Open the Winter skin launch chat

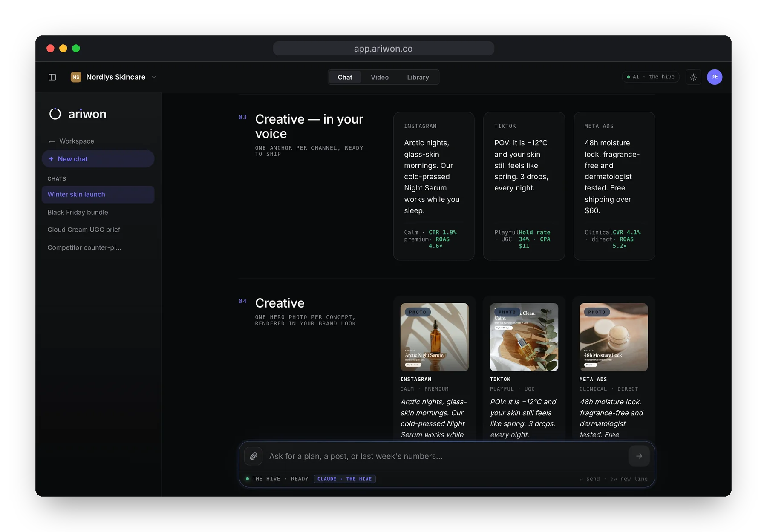click(x=98, y=194)
